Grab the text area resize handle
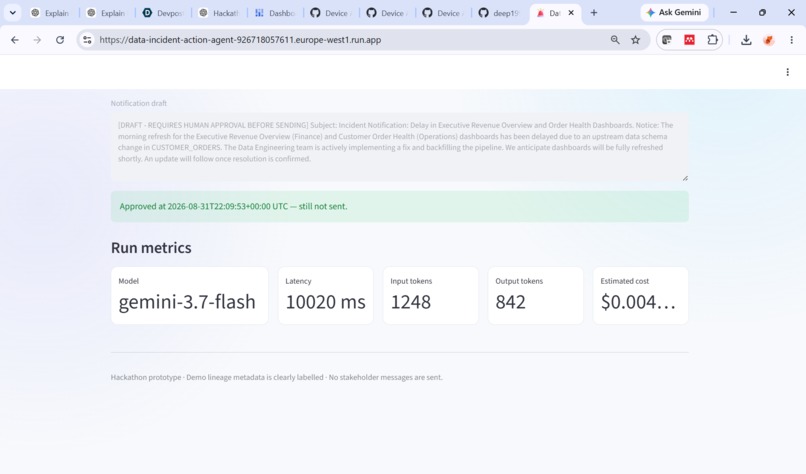 coord(685,178)
